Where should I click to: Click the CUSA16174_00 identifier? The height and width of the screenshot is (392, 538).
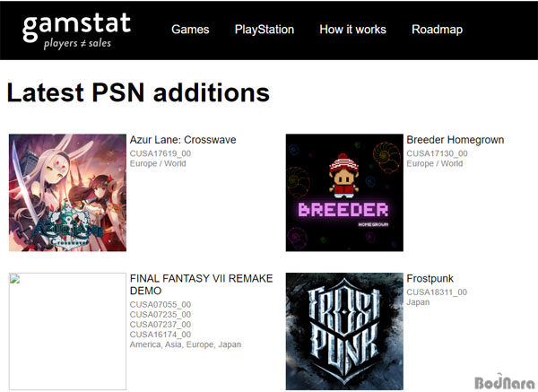[x=161, y=335]
